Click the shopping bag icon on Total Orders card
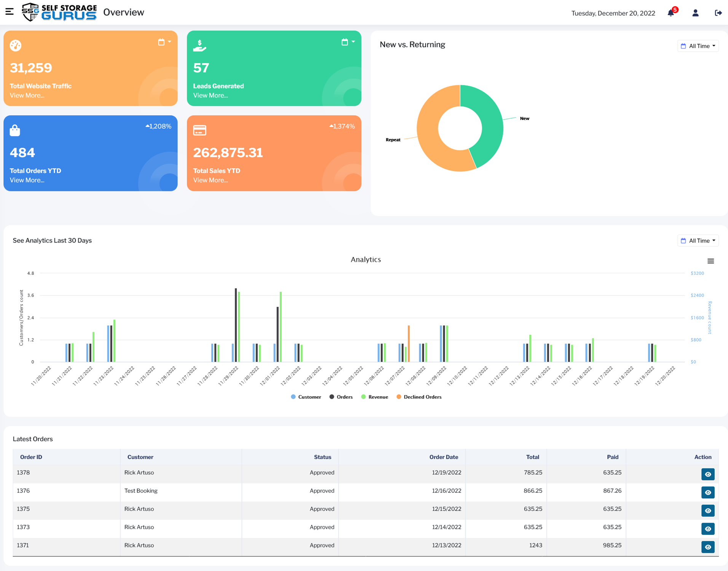The height and width of the screenshot is (571, 728). [x=15, y=130]
